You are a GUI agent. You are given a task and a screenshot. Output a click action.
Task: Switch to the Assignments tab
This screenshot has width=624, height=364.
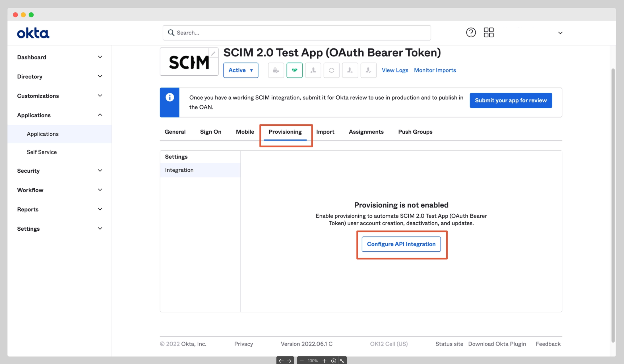pos(366,132)
